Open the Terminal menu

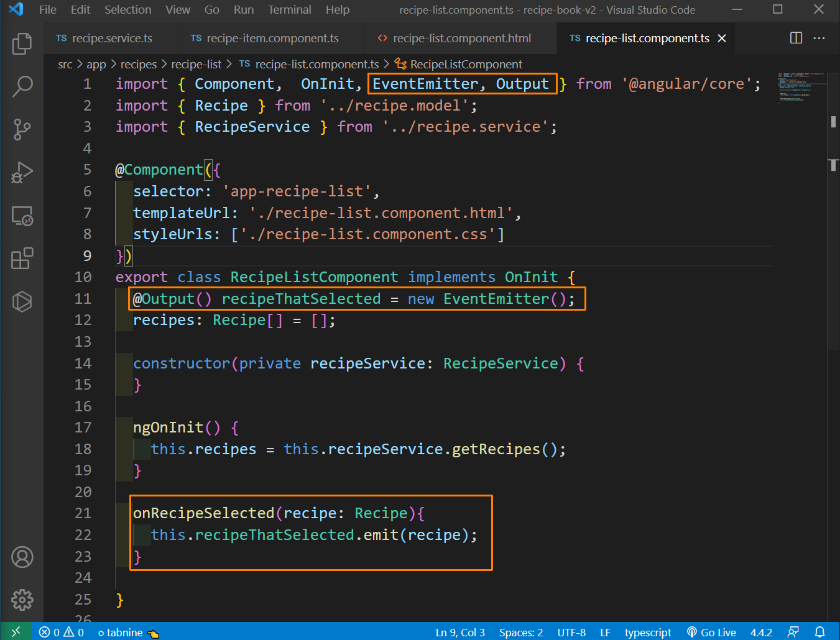(x=290, y=10)
